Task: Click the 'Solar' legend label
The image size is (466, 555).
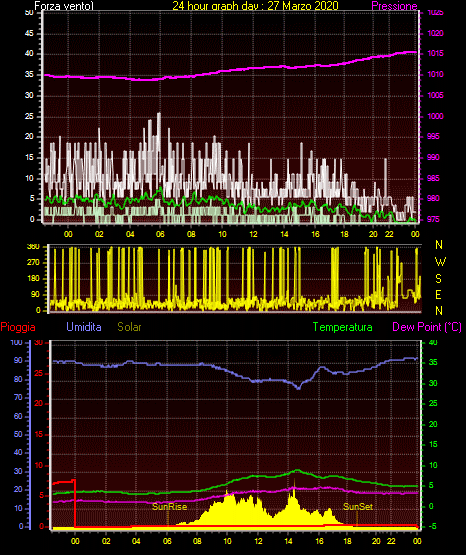Action: tap(129, 327)
